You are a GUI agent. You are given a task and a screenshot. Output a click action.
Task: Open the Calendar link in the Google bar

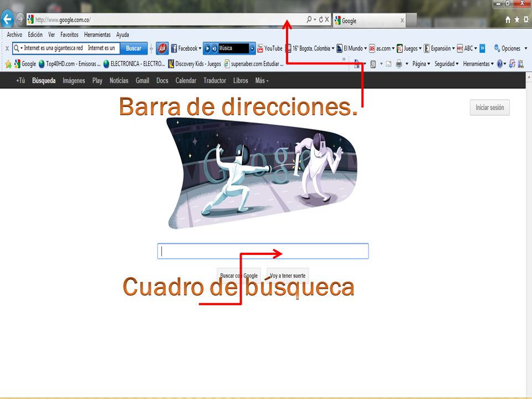186,81
